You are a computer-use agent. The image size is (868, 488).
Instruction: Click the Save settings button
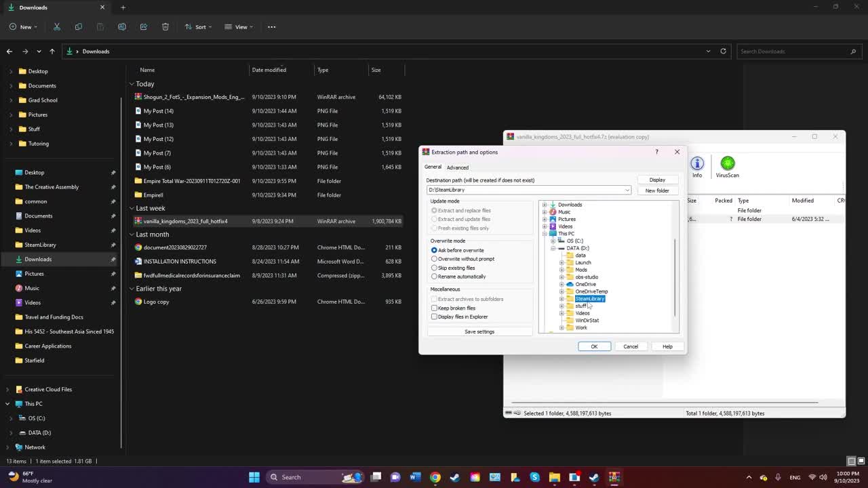479,331
